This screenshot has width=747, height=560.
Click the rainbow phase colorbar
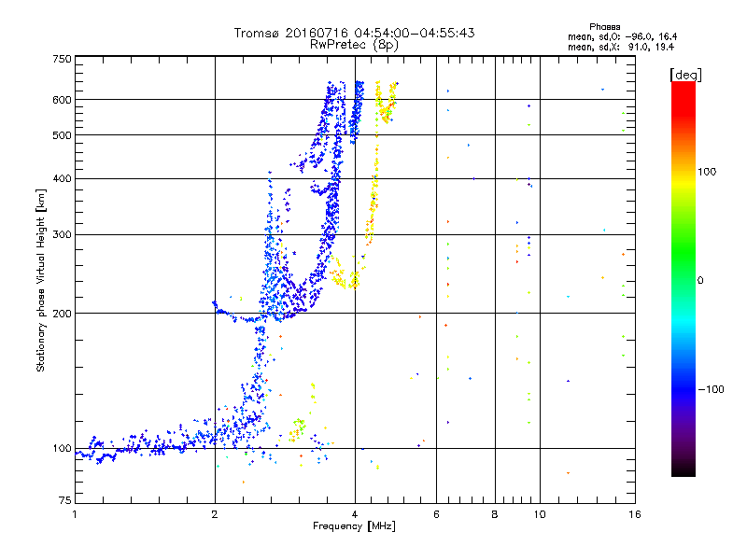(684, 278)
